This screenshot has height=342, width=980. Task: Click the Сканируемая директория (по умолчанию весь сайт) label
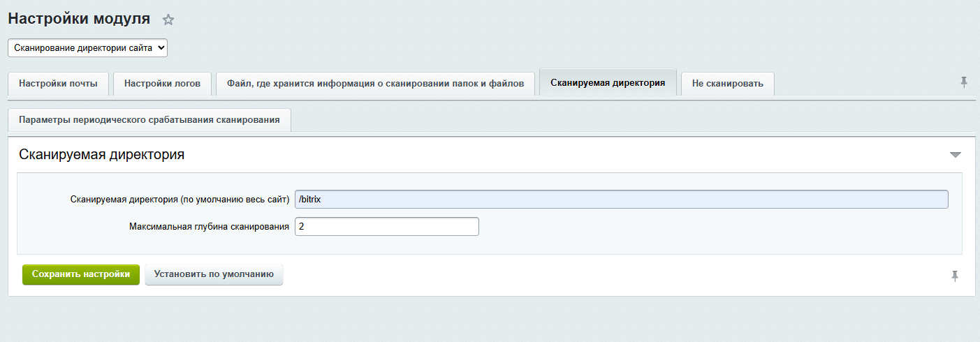[x=180, y=200]
